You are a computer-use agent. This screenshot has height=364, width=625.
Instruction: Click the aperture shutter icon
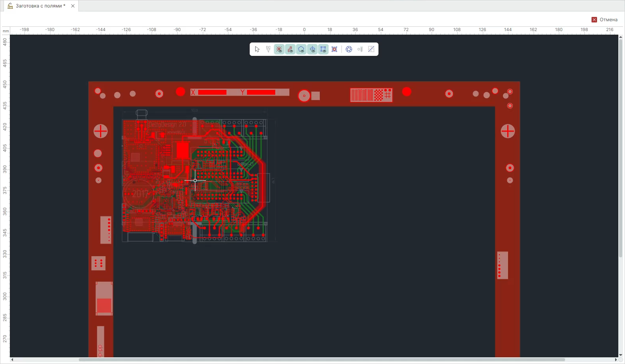[x=349, y=49]
